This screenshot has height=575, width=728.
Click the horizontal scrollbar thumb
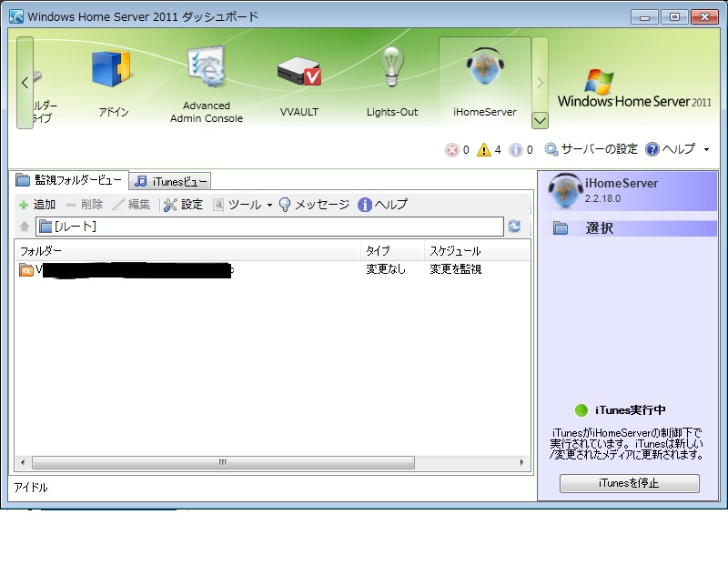tap(223, 462)
